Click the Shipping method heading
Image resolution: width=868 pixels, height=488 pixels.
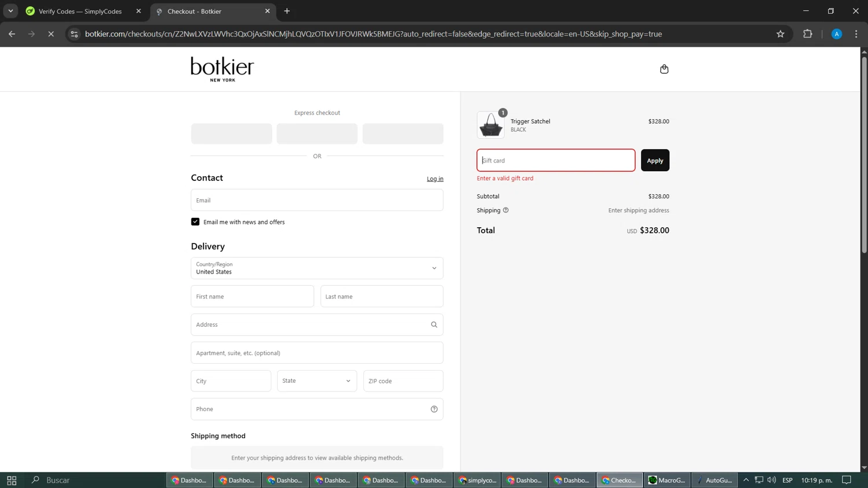(218, 436)
